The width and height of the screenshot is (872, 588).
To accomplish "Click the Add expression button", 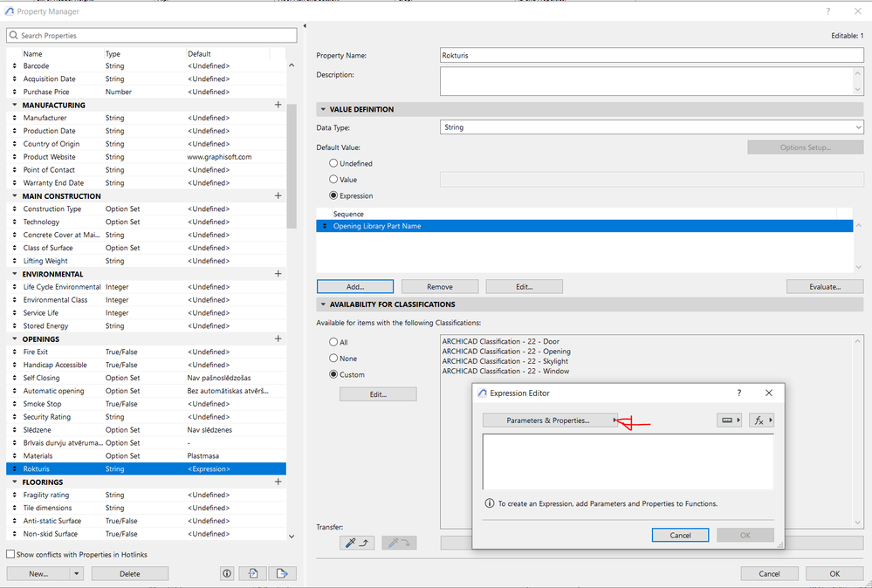I will (355, 287).
